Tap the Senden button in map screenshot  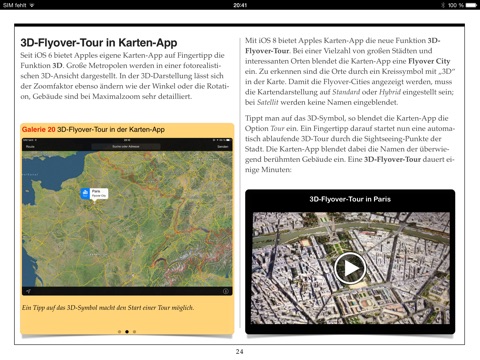223,147
